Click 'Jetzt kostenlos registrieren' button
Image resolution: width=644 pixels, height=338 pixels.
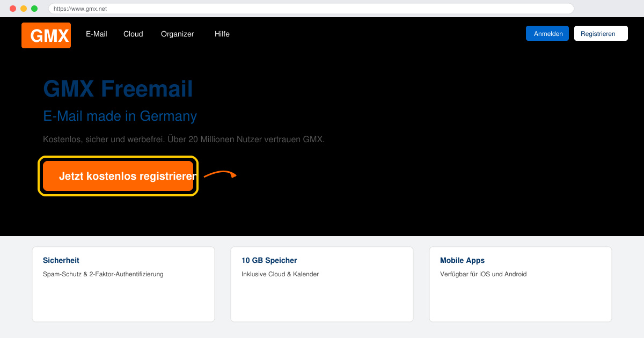118,176
